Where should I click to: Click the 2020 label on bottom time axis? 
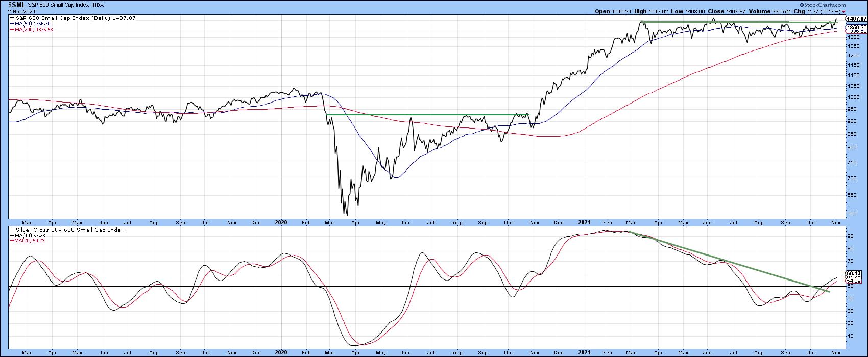[x=281, y=352]
